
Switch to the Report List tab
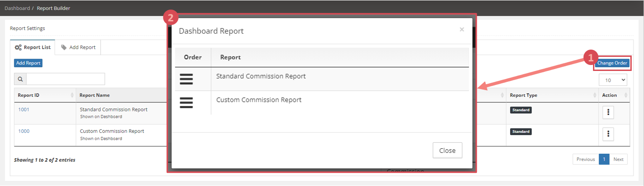pyautogui.click(x=32, y=47)
